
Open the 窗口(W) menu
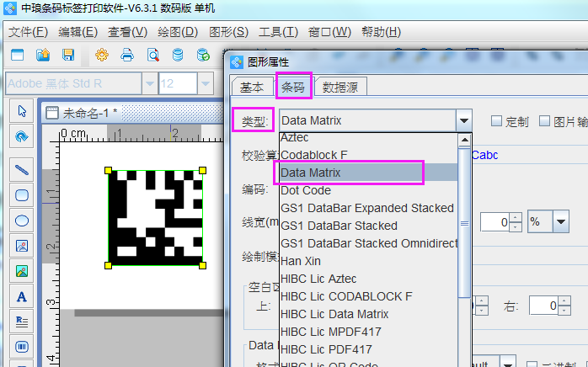point(329,32)
